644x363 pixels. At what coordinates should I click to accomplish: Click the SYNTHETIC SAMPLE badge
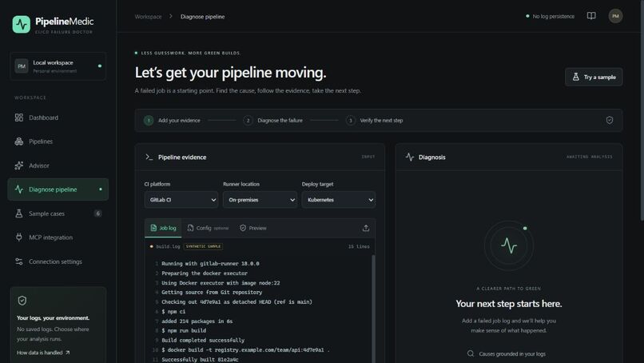[x=203, y=246]
